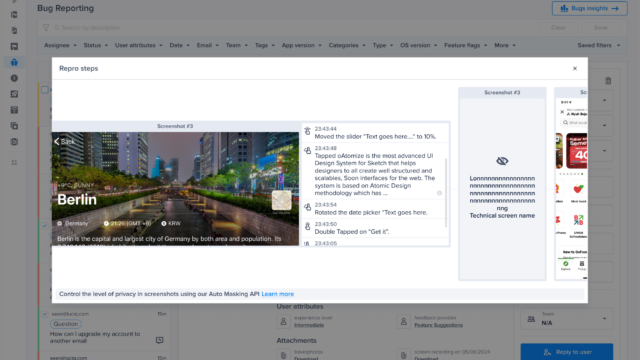This screenshot has width=640, height=360.
Task: Click the rotate icon beside 23:43:54 step
Action: (307, 207)
